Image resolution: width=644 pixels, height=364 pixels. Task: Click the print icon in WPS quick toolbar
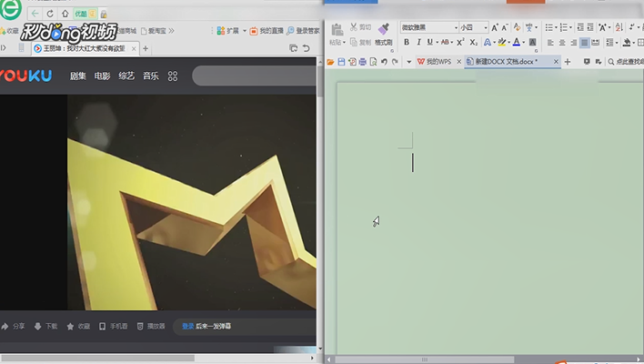coord(362,62)
